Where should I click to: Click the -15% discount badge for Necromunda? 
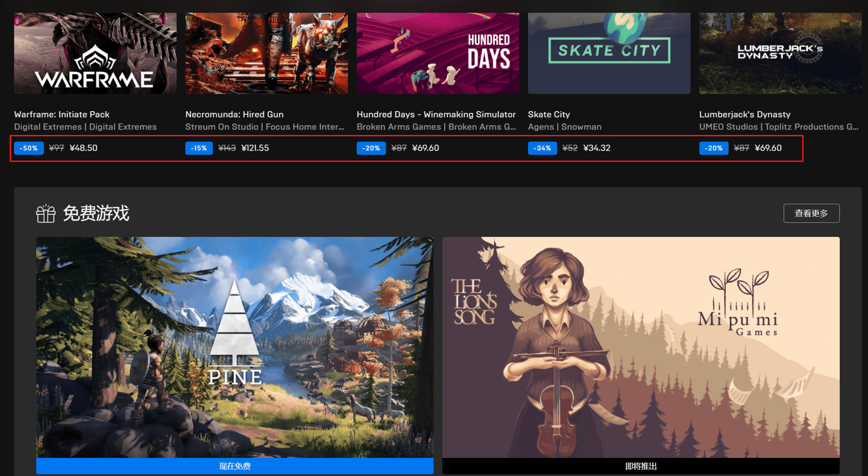click(199, 148)
